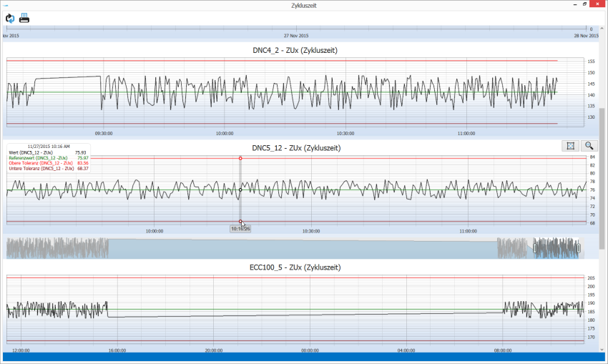Restore the Zykluszeit window size
Viewport: 608px width, 364px height.
(x=584, y=4)
